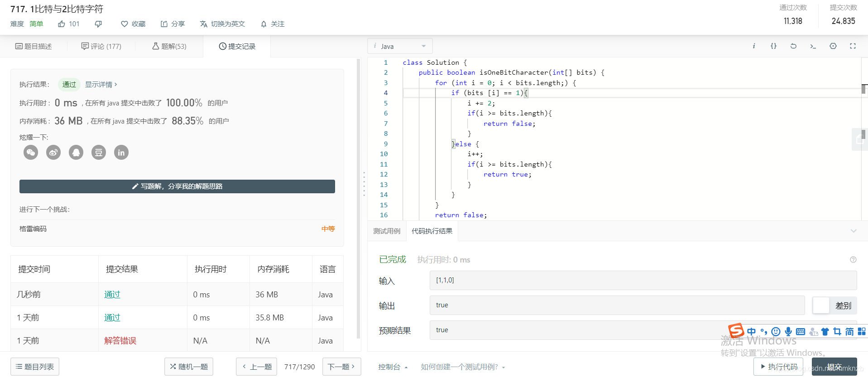Click Sogou IME 中 language indicator
The image size is (868, 377).
[752, 331]
